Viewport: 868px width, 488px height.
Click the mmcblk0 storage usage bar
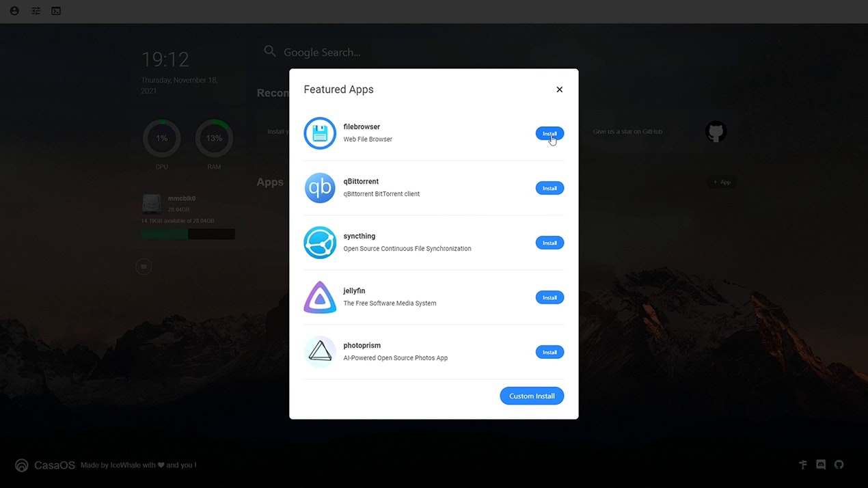188,234
